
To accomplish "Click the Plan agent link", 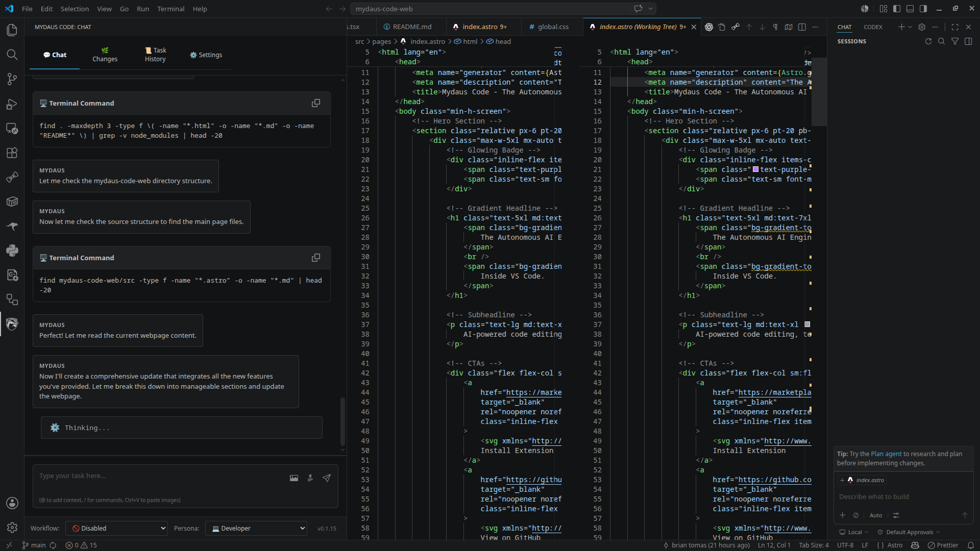I will click(886, 454).
